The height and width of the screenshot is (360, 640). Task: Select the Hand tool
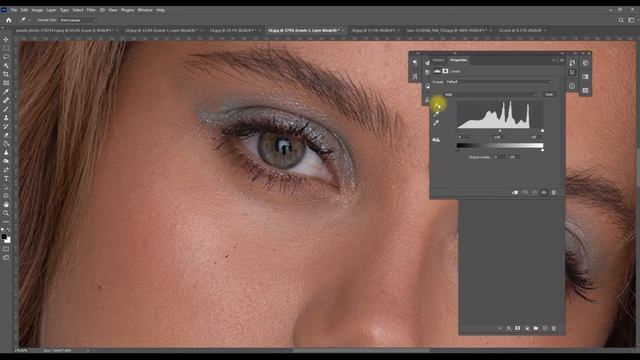pyautogui.click(x=6, y=204)
